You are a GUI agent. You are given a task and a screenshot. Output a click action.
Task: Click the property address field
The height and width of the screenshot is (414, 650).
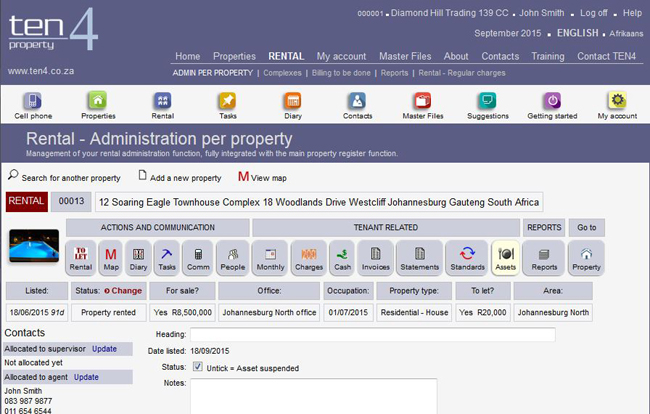click(x=319, y=202)
